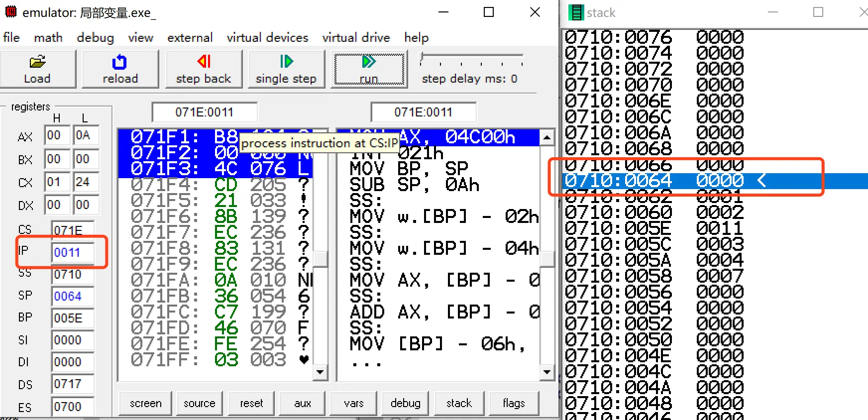Click the SS register field 0710
This screenshot has height=420, width=868.
tap(72, 274)
